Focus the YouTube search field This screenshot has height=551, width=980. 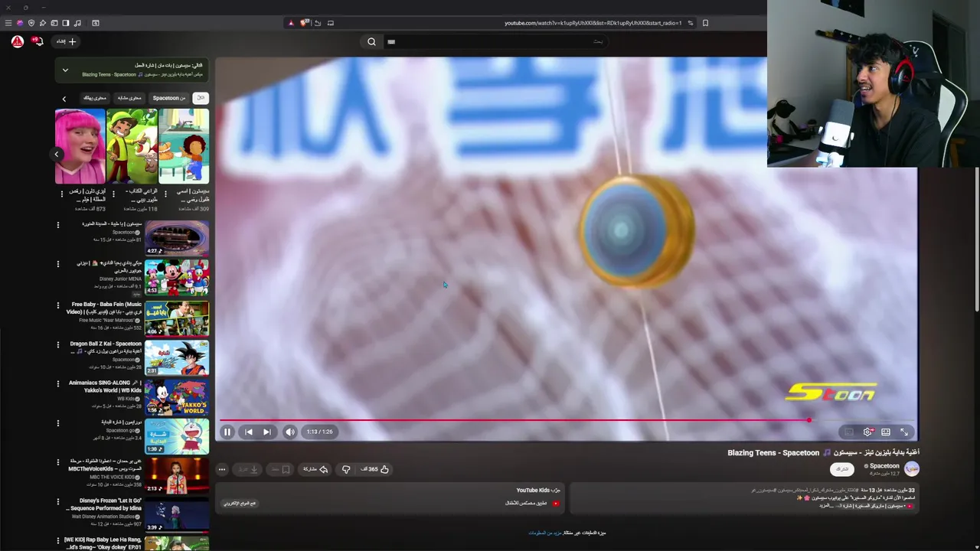point(498,41)
